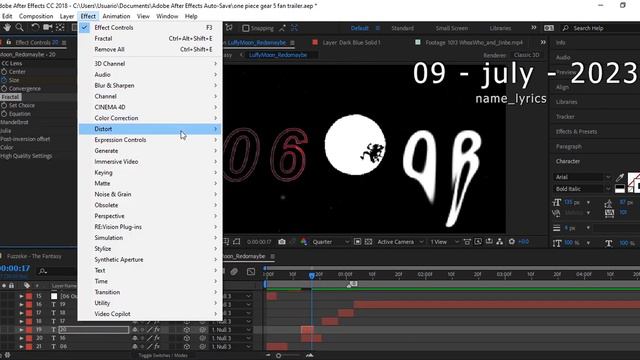The image size is (640, 360).
Task: Open Show Channel color management icon
Action: coord(304,242)
